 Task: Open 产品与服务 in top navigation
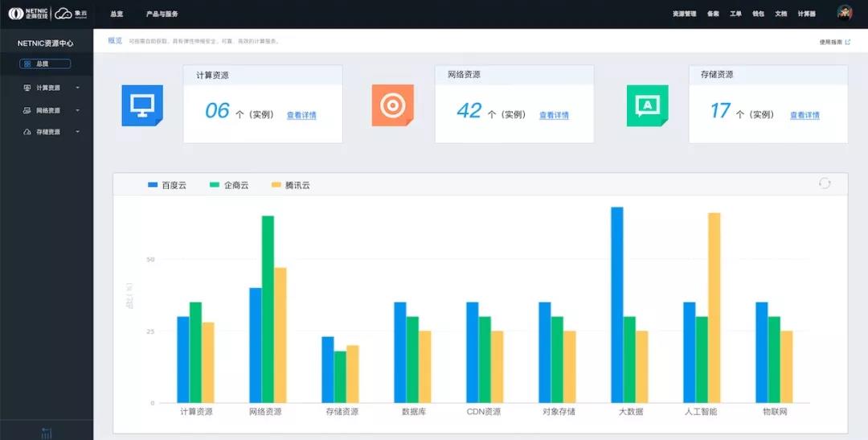point(162,14)
